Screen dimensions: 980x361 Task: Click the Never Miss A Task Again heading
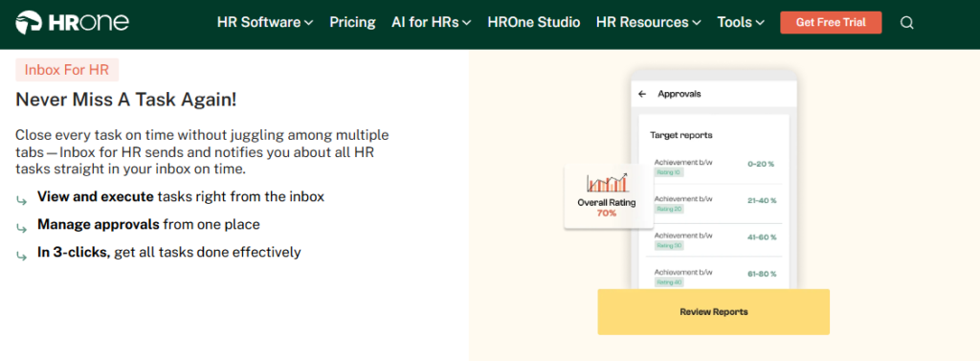[126, 101]
